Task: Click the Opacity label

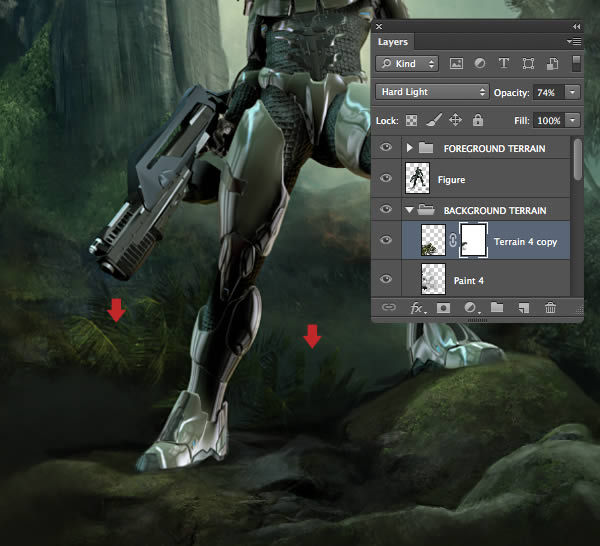Action: [x=512, y=93]
